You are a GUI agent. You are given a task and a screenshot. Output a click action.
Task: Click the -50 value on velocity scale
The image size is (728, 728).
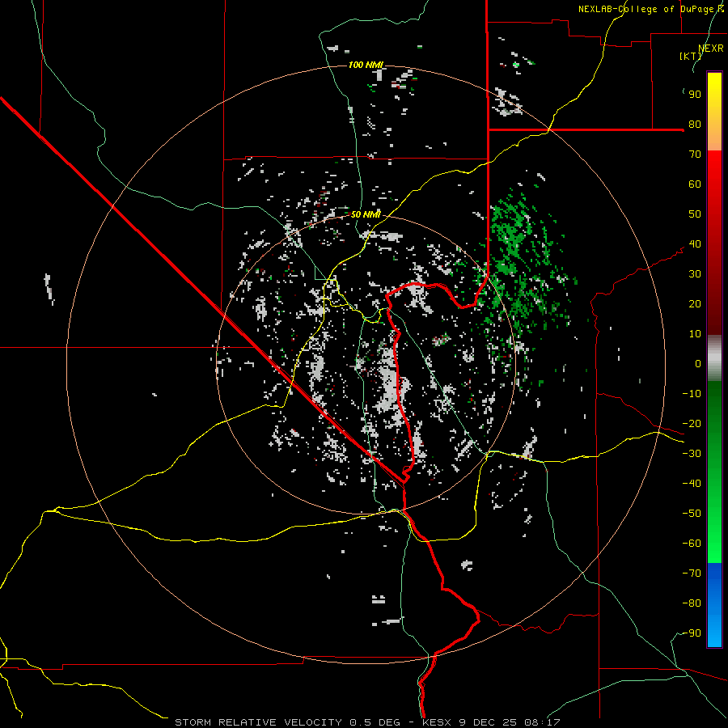tap(692, 514)
